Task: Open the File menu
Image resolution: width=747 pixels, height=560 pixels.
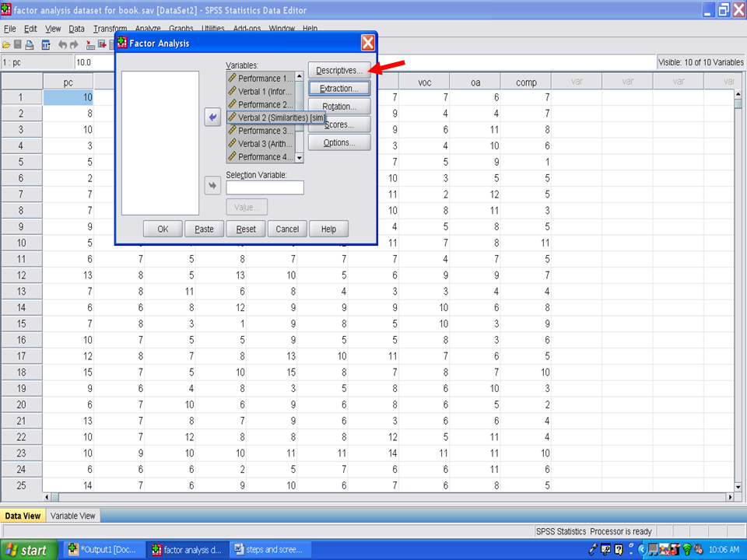Action: 10,29
